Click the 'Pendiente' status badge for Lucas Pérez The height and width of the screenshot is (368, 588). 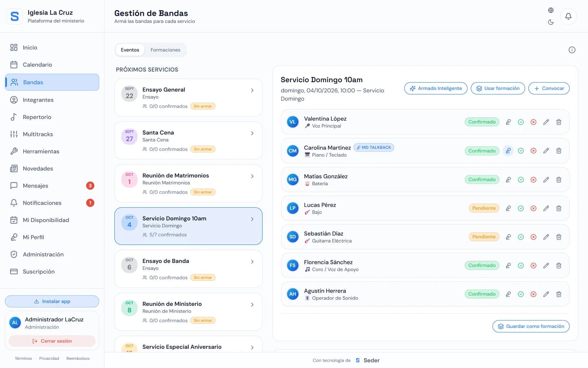click(484, 208)
